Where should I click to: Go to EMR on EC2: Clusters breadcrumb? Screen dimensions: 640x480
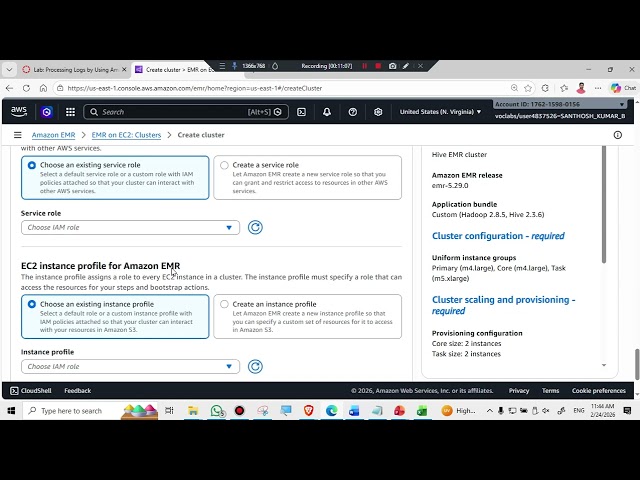tap(126, 135)
